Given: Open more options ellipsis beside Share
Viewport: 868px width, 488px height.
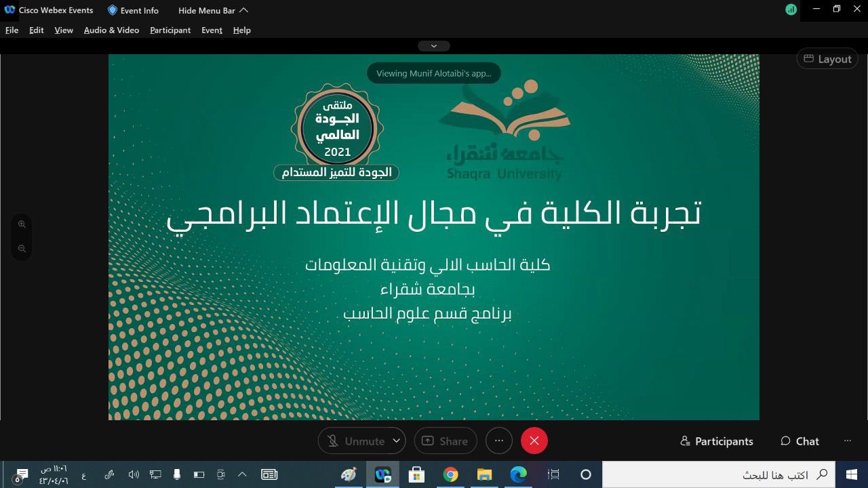Looking at the screenshot, I should tap(499, 441).
